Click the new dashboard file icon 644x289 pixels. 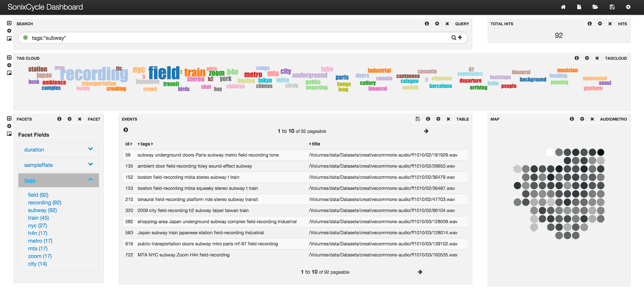tap(579, 7)
